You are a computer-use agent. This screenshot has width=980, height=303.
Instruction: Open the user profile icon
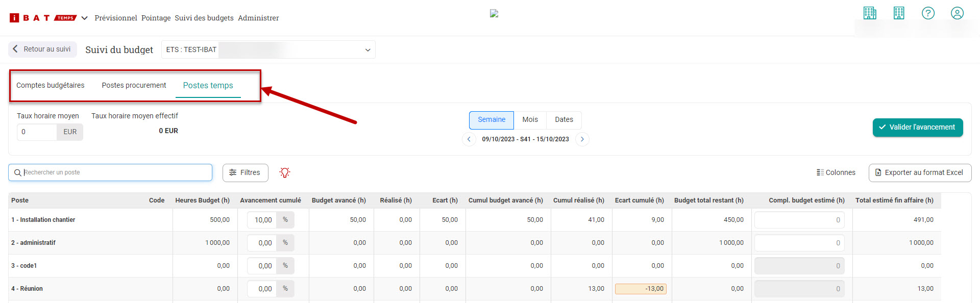(957, 13)
